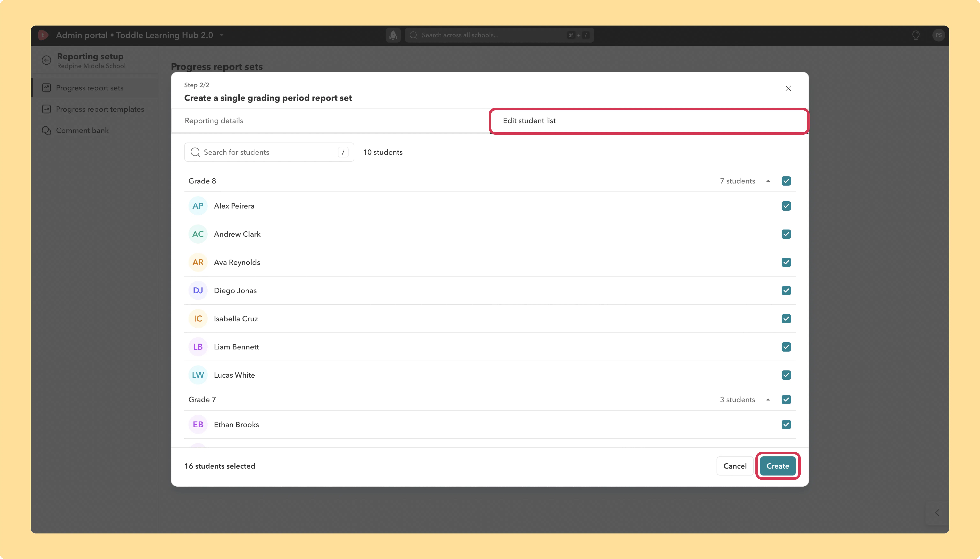
Task: Focus the Search for students field
Action: coord(269,152)
